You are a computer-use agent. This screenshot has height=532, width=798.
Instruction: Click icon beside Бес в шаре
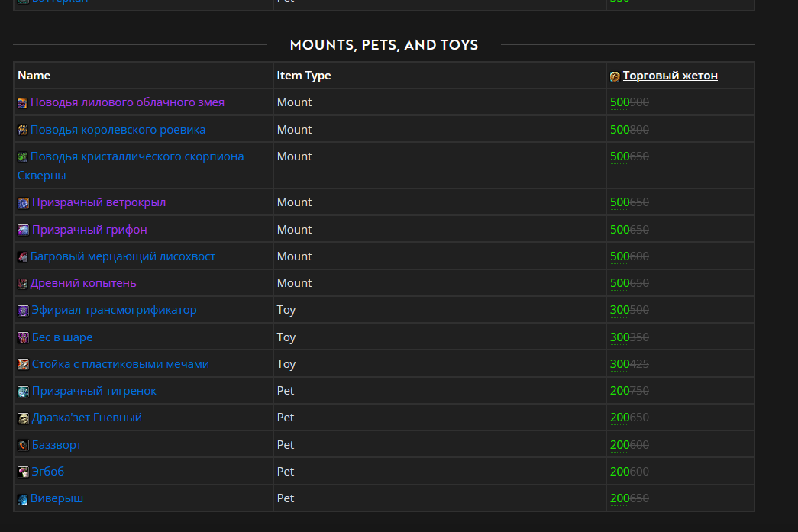tap(24, 337)
